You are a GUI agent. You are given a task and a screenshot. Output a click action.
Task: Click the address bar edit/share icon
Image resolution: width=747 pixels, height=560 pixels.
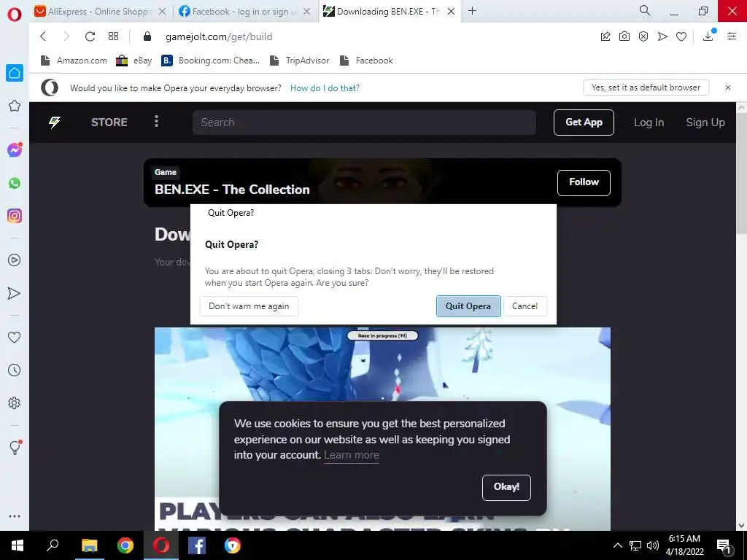605,36
